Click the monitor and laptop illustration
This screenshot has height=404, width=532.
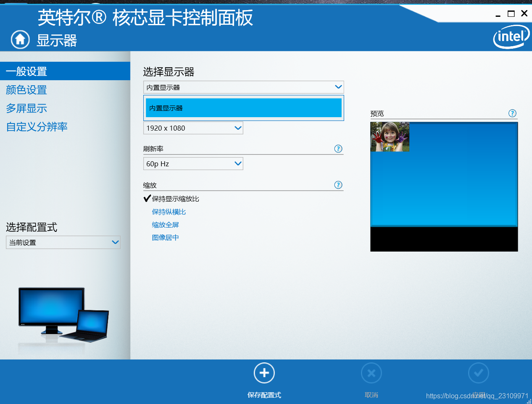point(63,315)
